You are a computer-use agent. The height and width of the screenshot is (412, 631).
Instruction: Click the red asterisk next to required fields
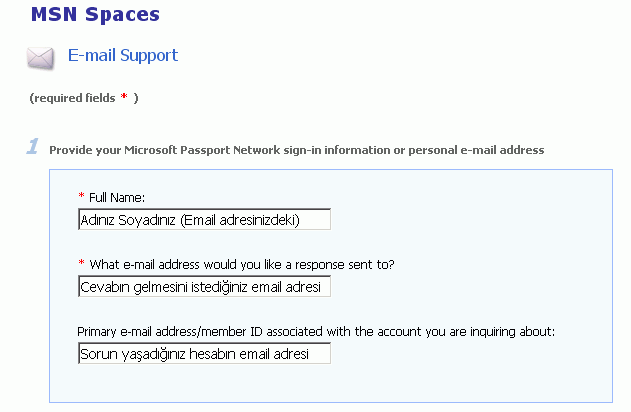click(124, 97)
